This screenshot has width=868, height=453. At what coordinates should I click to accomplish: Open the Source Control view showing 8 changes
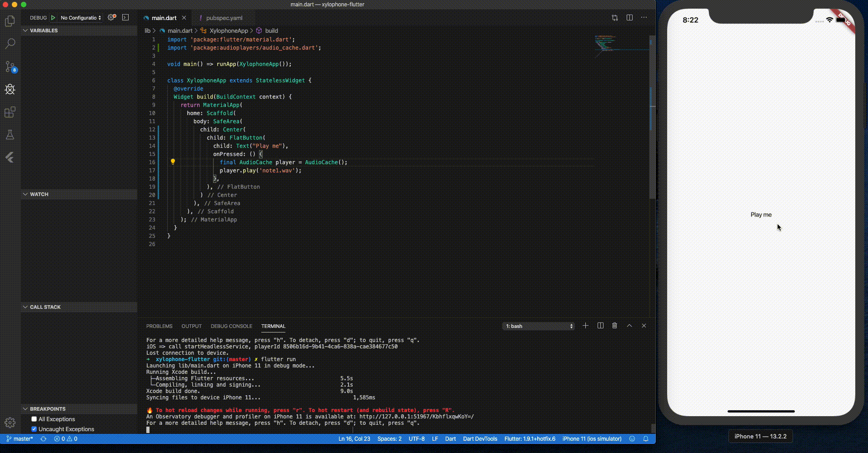tap(10, 67)
